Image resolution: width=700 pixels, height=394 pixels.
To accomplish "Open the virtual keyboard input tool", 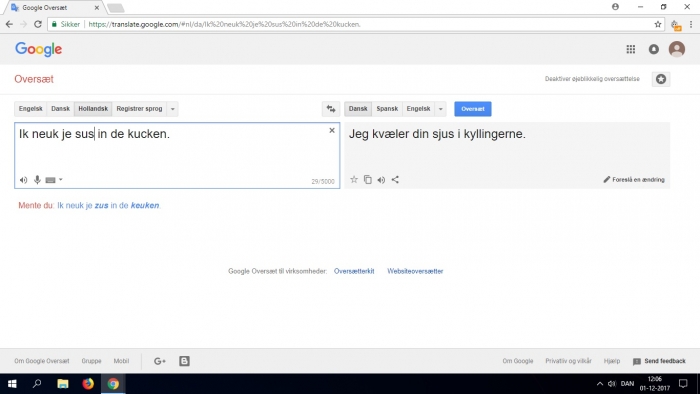I will tap(50, 180).
